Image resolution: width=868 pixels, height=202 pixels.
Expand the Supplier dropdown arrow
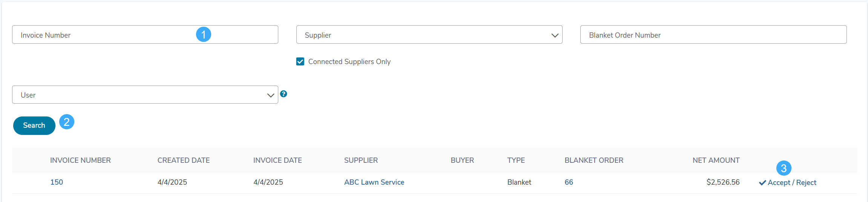[x=555, y=35]
